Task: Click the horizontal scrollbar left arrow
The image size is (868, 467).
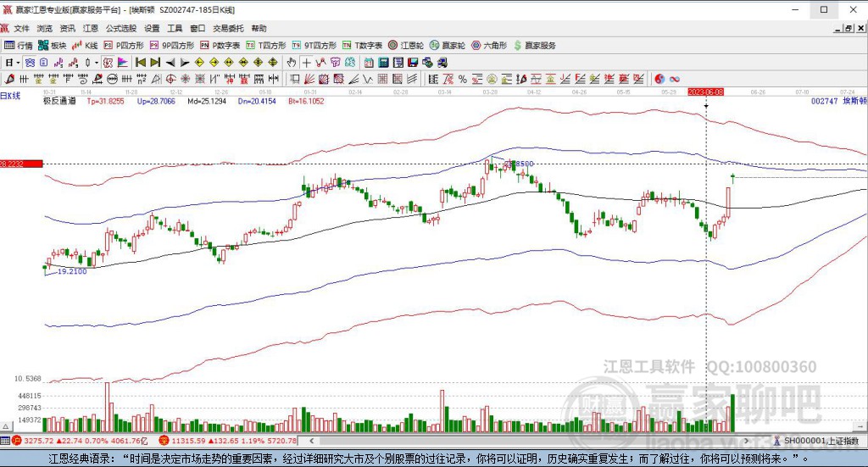Action: point(312,441)
